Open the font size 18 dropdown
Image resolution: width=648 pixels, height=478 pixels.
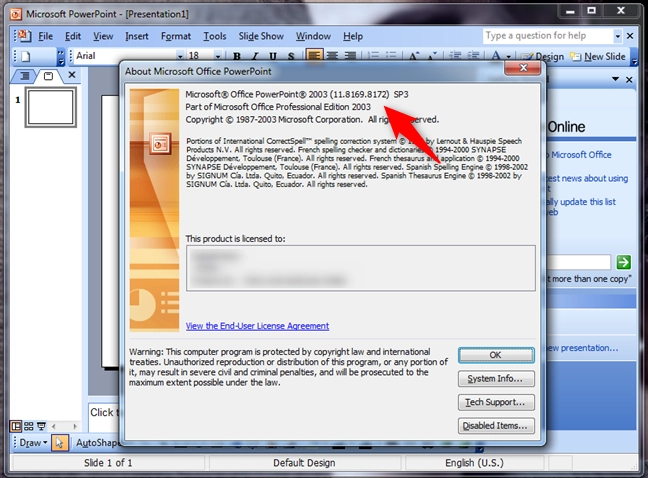(x=217, y=56)
